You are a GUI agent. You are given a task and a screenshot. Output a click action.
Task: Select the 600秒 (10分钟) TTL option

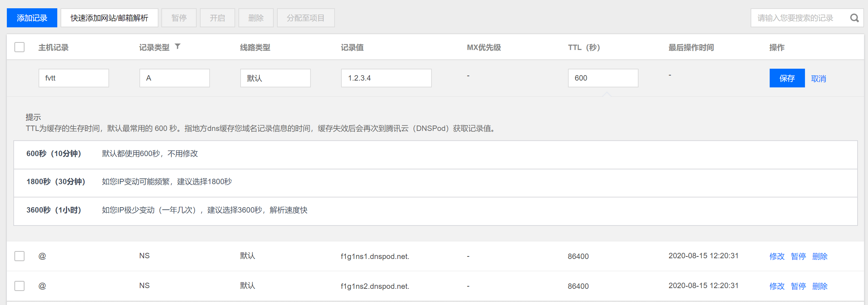pyautogui.click(x=54, y=154)
